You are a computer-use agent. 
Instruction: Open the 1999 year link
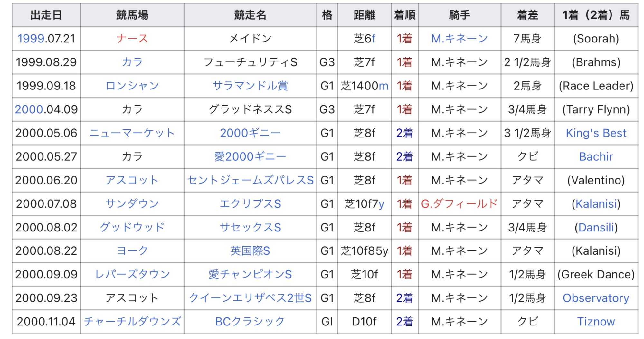tap(31, 39)
